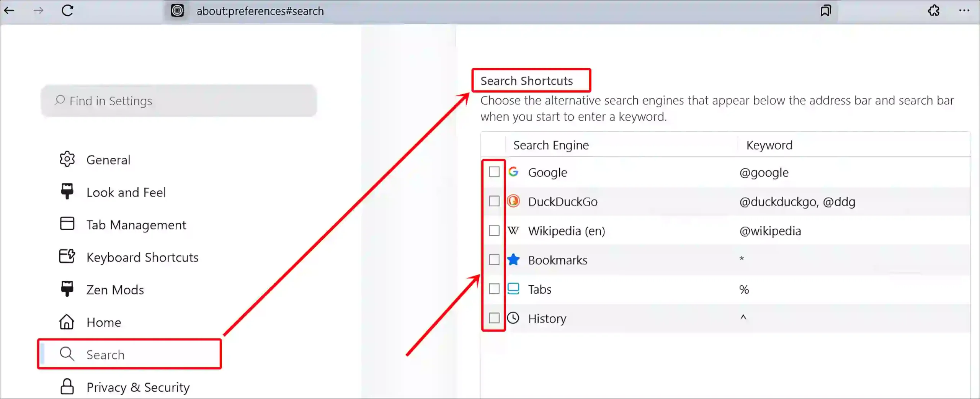The width and height of the screenshot is (980, 399).
Task: Click the Google logo icon
Action: (513, 172)
